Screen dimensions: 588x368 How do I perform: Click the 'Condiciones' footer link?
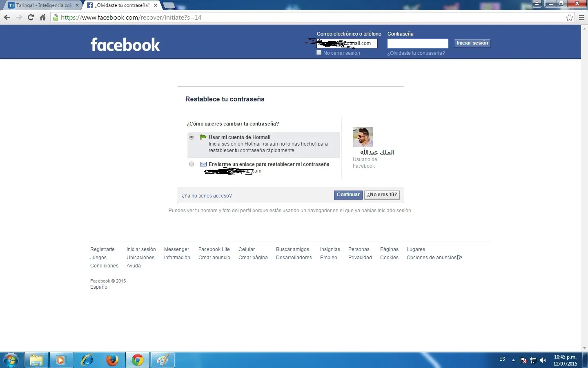[x=104, y=266]
